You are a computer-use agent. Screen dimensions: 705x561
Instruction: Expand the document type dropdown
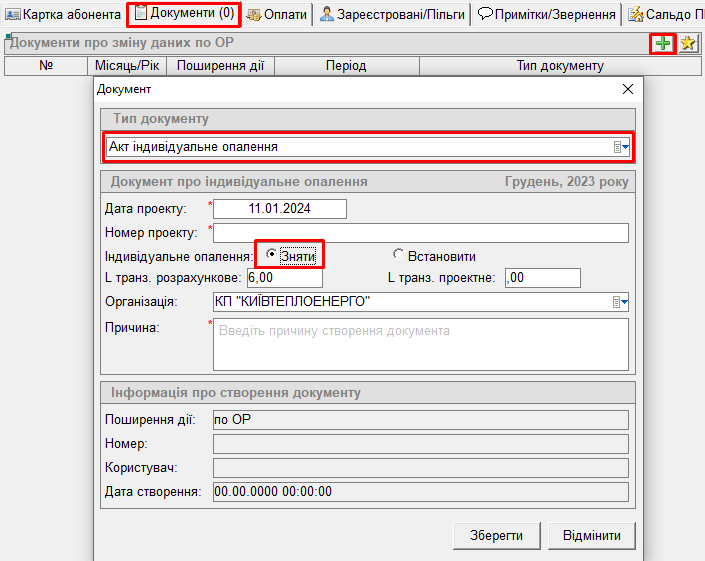click(622, 147)
